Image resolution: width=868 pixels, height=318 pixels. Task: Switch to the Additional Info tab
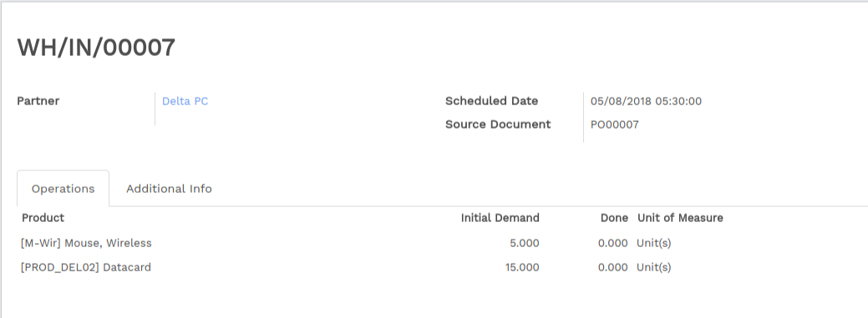pos(169,189)
